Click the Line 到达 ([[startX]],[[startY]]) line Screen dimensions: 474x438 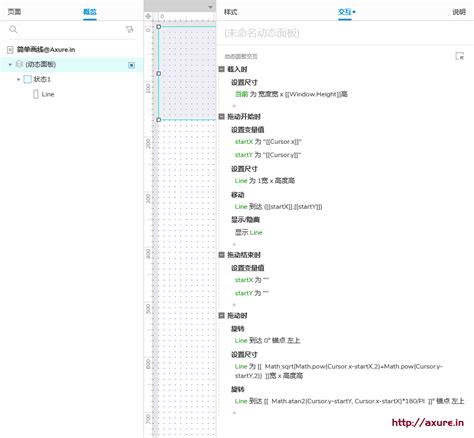(278, 207)
